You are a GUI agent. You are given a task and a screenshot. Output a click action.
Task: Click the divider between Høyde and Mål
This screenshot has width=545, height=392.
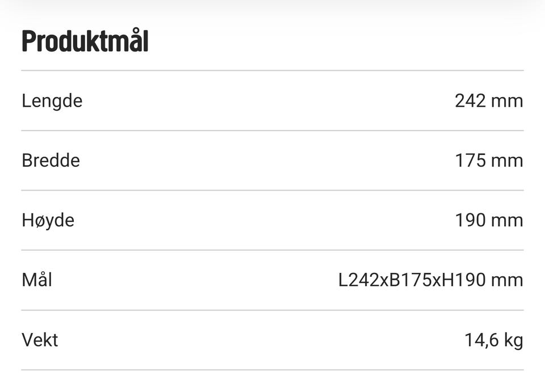[272, 250]
